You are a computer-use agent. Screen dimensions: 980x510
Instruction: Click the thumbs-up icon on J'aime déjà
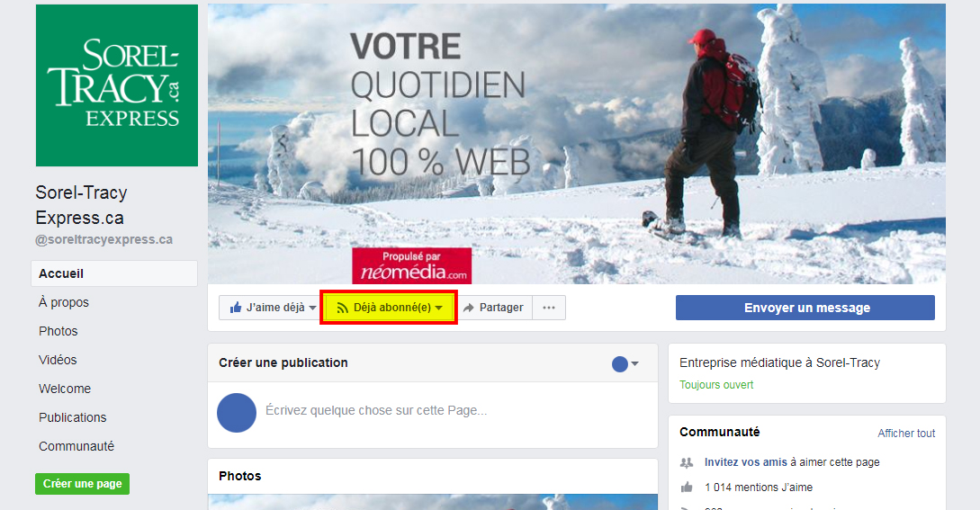236,308
